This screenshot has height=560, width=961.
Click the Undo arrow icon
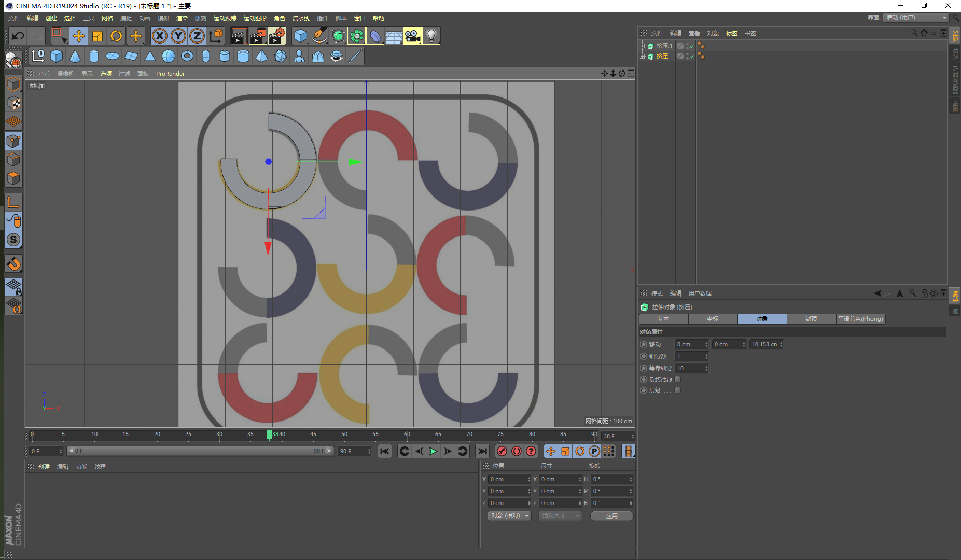[x=18, y=36]
